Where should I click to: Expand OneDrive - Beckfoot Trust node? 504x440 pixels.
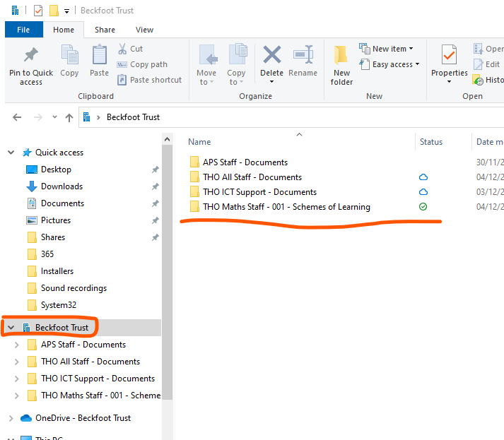[11, 418]
